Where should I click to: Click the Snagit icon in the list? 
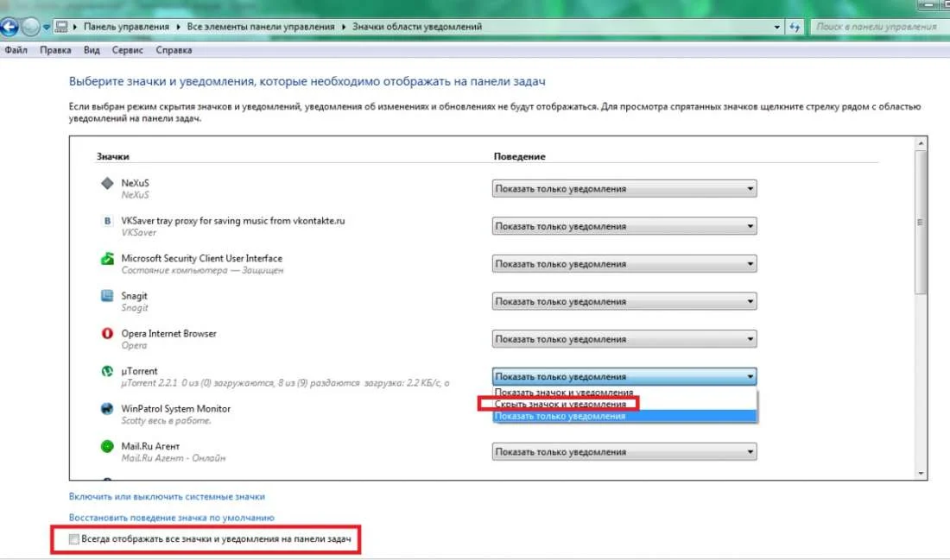pyautogui.click(x=107, y=296)
